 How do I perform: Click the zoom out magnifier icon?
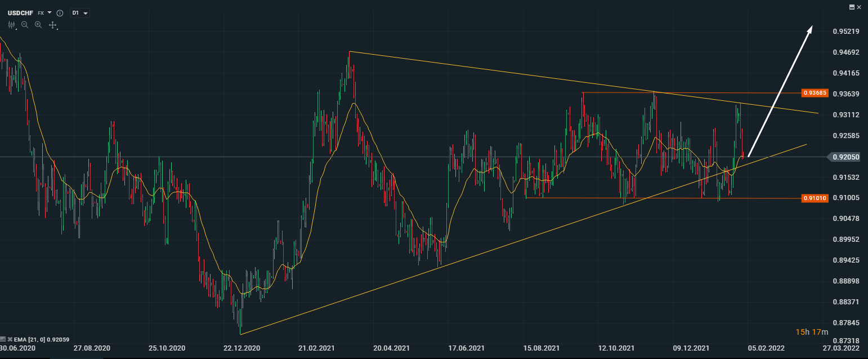pos(25,25)
